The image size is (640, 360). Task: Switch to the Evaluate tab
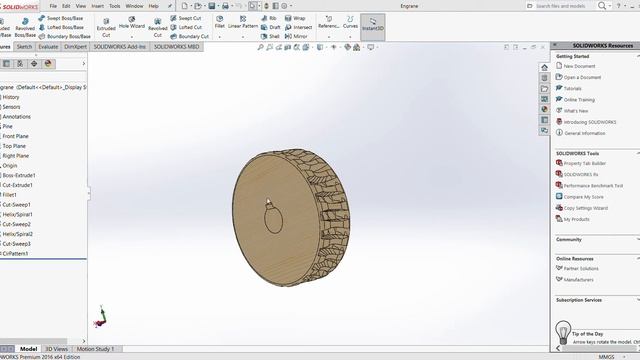48,47
